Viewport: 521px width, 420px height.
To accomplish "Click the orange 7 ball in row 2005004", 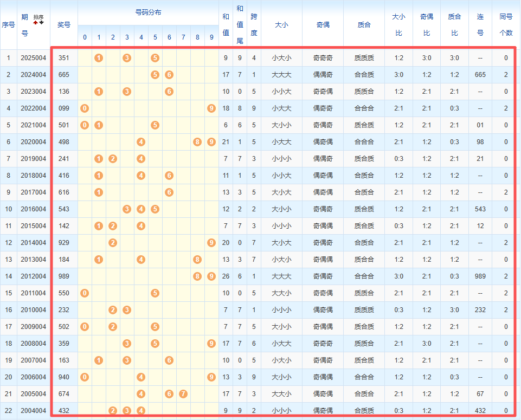I will [183, 394].
